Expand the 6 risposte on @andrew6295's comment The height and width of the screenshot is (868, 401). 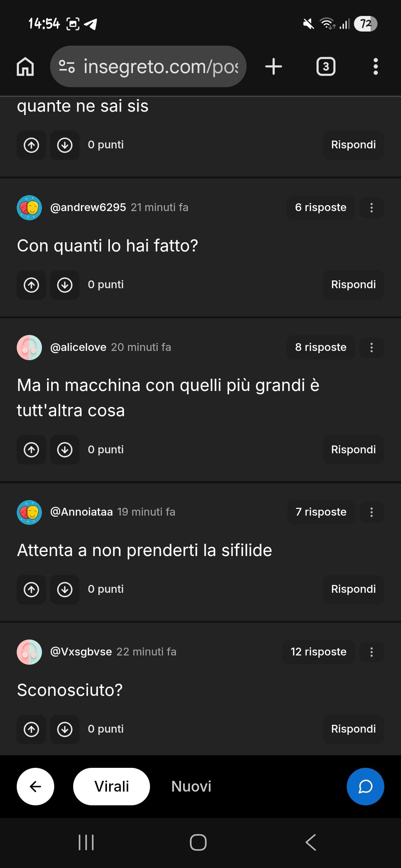[320, 208]
